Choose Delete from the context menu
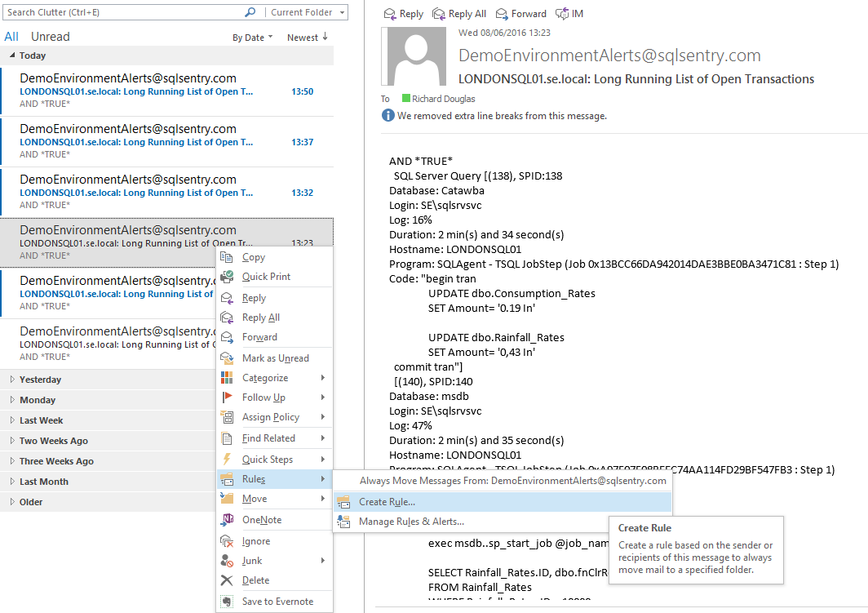Image resolution: width=868 pixels, height=613 pixels. click(x=277, y=580)
